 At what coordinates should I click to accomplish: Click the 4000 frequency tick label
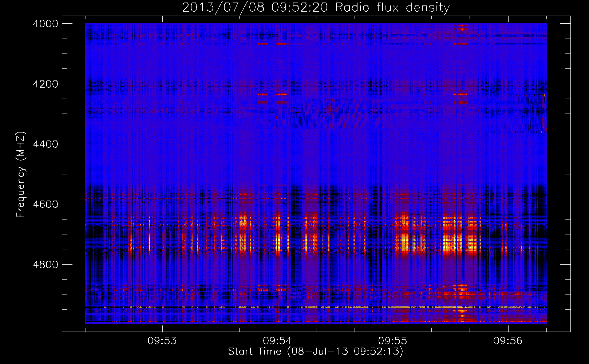pyautogui.click(x=46, y=24)
